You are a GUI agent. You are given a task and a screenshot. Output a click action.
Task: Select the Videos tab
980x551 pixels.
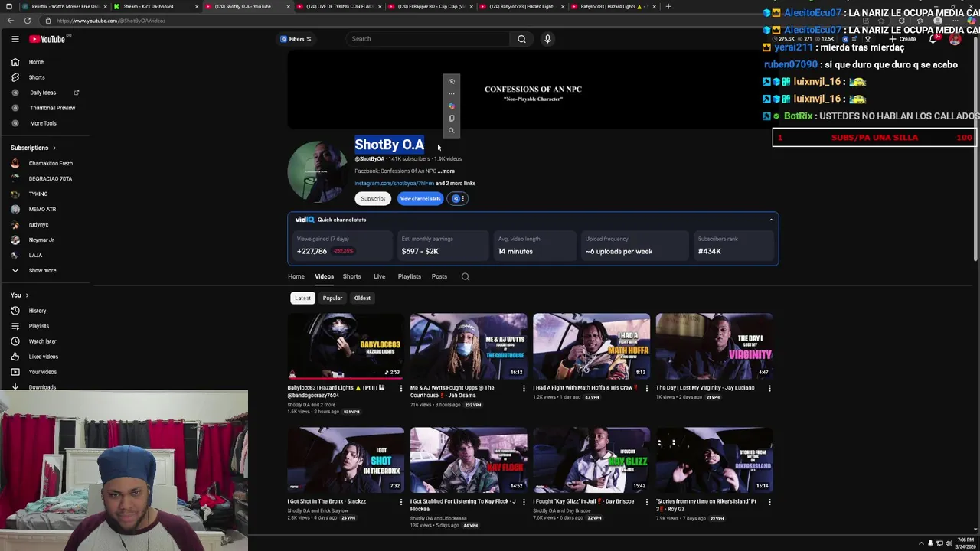point(324,276)
